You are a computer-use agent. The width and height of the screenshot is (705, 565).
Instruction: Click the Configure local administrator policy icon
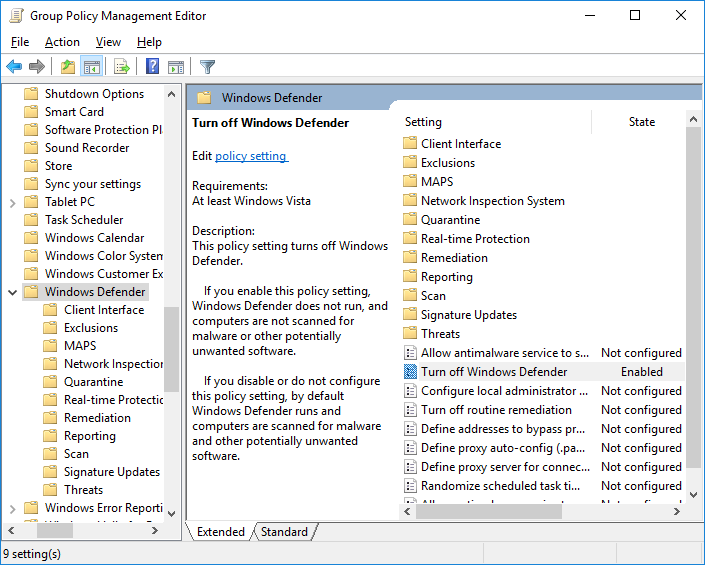coord(410,391)
